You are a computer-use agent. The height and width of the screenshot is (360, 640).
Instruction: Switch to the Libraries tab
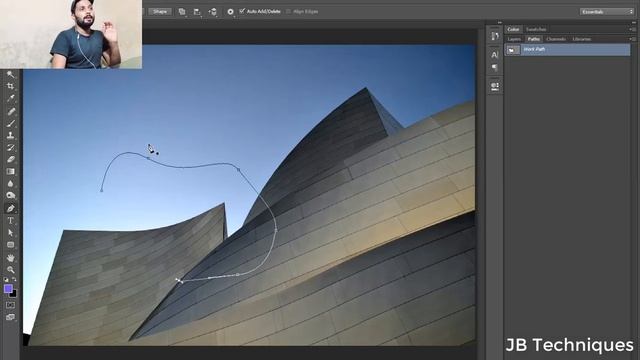click(x=582, y=39)
